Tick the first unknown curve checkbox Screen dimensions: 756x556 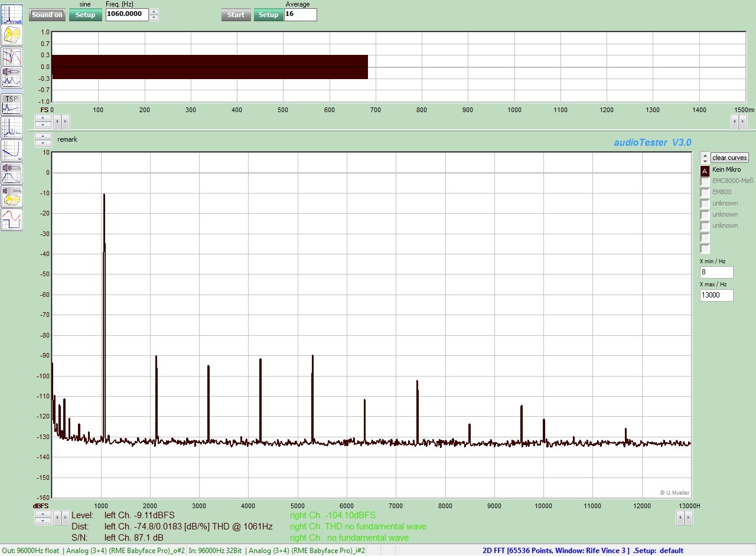tap(705, 204)
